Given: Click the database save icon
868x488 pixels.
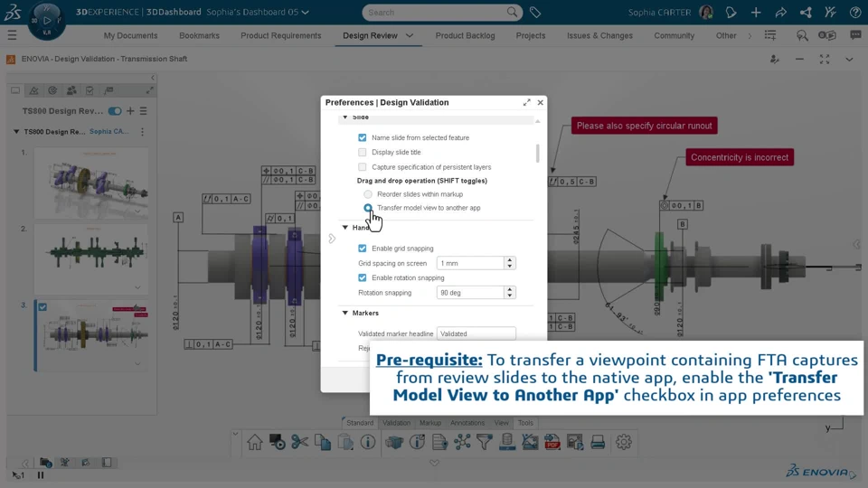Looking at the screenshot, I should click(x=506, y=442).
